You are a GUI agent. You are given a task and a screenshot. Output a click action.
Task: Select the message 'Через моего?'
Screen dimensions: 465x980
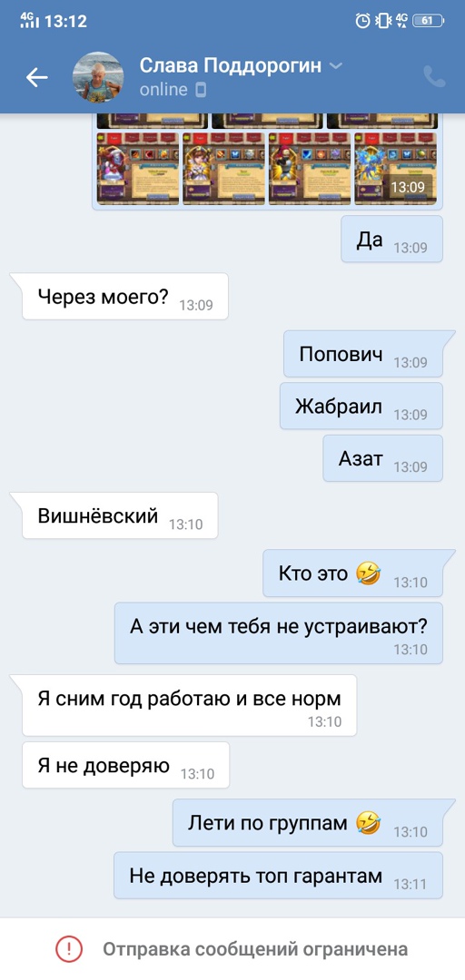(125, 297)
